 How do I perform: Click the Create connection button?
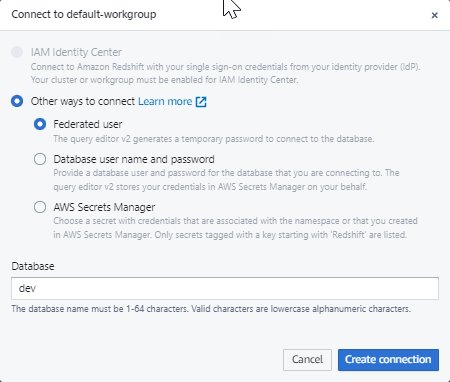(388, 360)
